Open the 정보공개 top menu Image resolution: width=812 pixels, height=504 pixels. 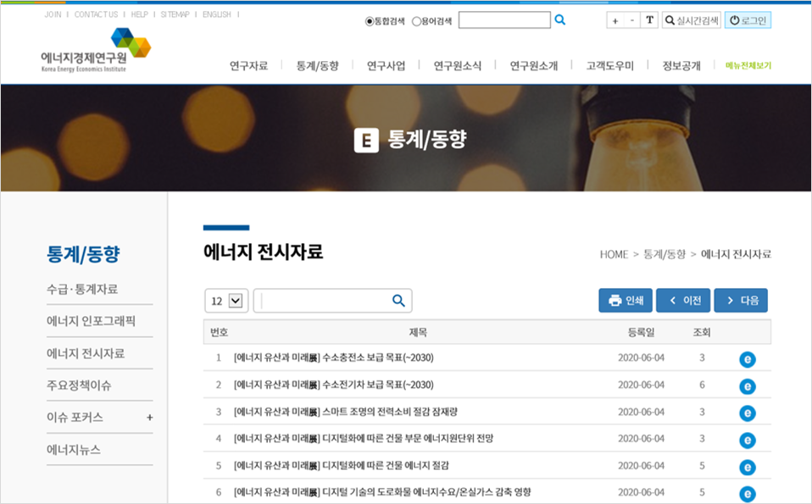tap(681, 66)
